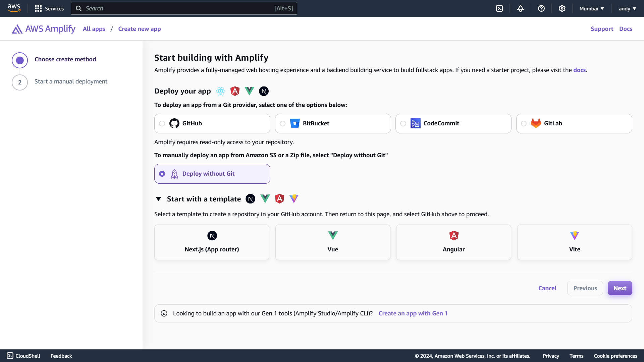Viewport: 644px width, 362px height.
Task: Open the notifications bell icon
Action: coord(520,8)
